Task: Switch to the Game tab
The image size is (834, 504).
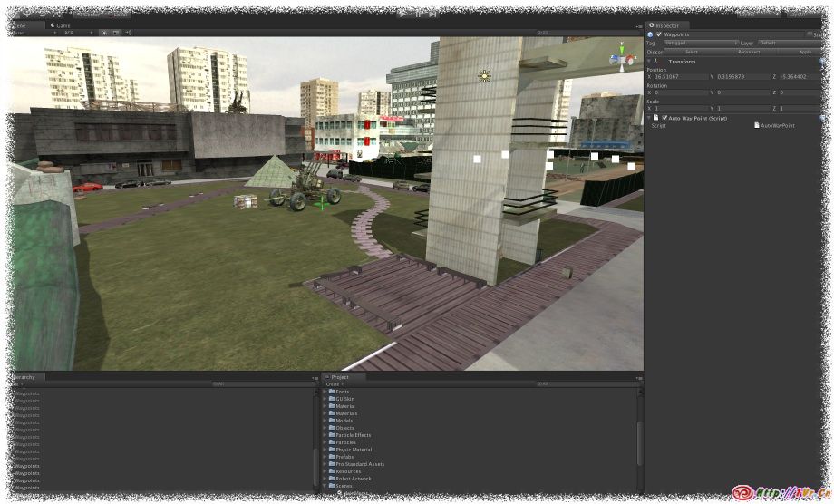Action: point(63,25)
